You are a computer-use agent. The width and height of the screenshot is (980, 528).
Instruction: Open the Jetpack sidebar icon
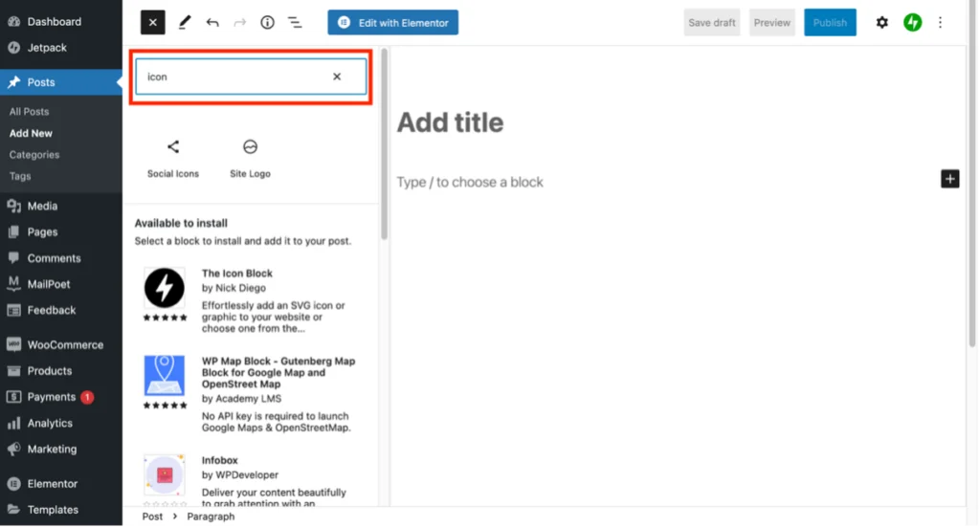tap(912, 23)
